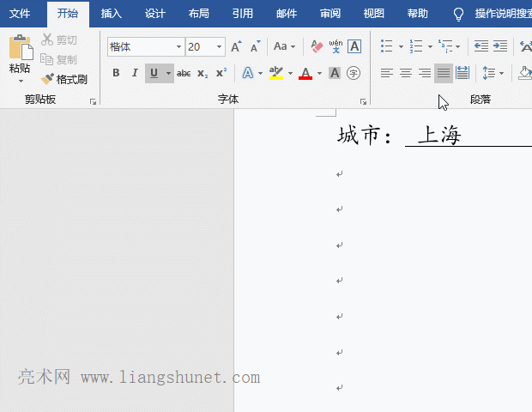This screenshot has width=532, height=412.
Task: Open Bullets library dropdown arrow
Action: (x=401, y=46)
